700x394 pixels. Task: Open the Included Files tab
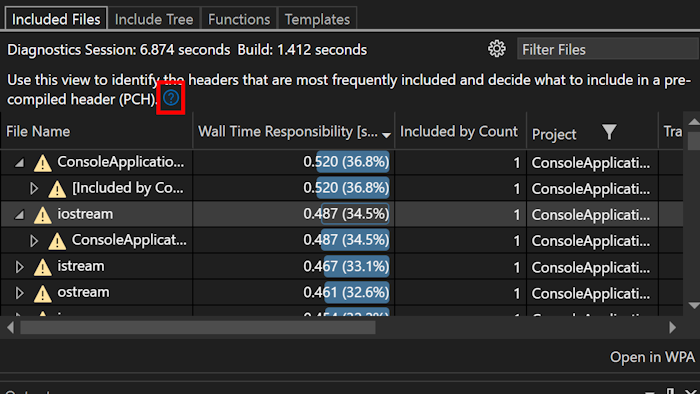click(56, 19)
